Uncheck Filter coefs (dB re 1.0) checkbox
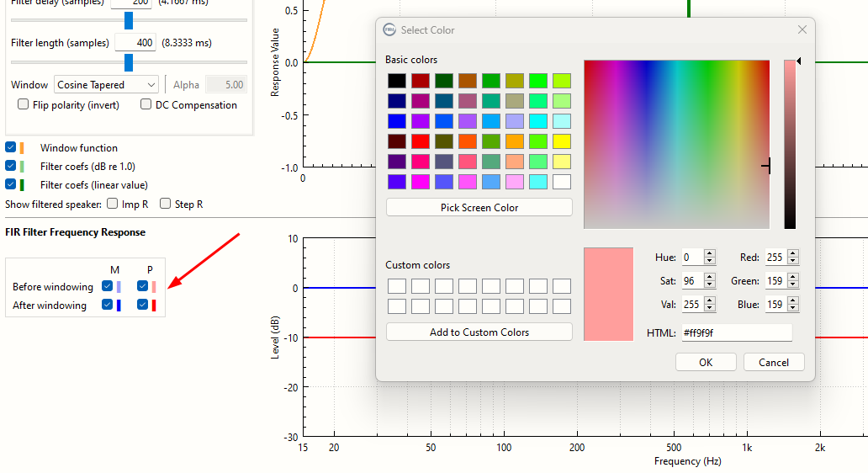 [x=11, y=166]
